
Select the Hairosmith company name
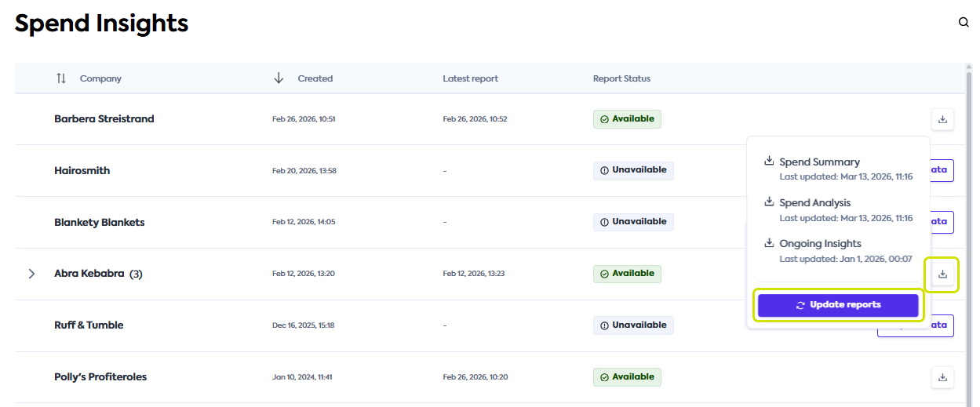(82, 170)
